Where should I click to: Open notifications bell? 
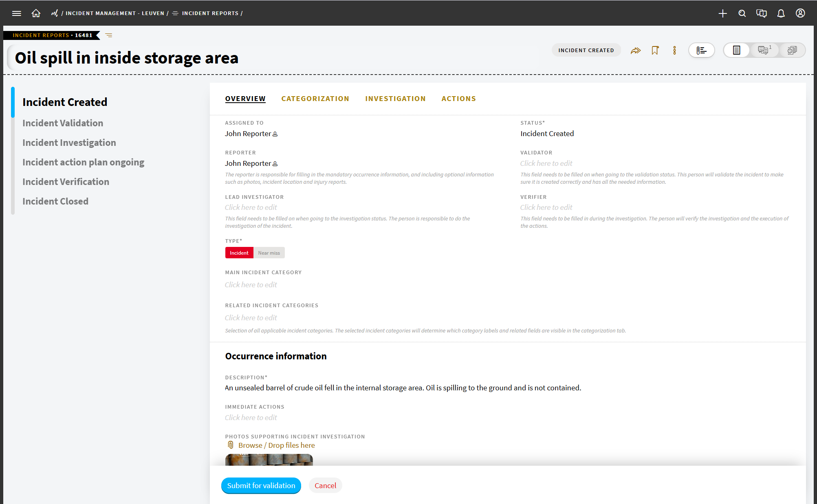[x=781, y=13]
